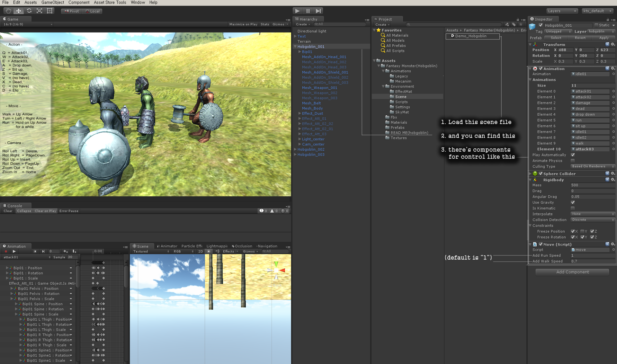Select Mesh_Weapon_001 in Hierarchy
The height and width of the screenshot is (364, 617).
pyautogui.click(x=319, y=88)
